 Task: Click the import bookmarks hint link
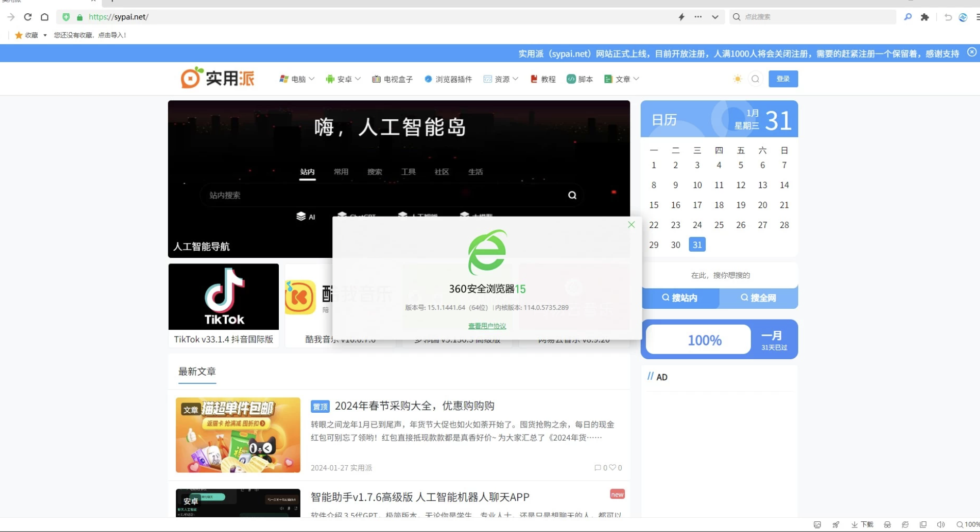click(90, 35)
